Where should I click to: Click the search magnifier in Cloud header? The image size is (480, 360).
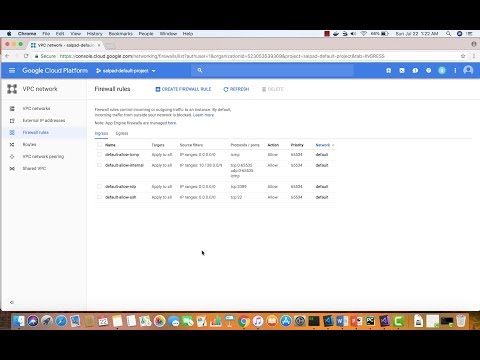click(x=200, y=70)
